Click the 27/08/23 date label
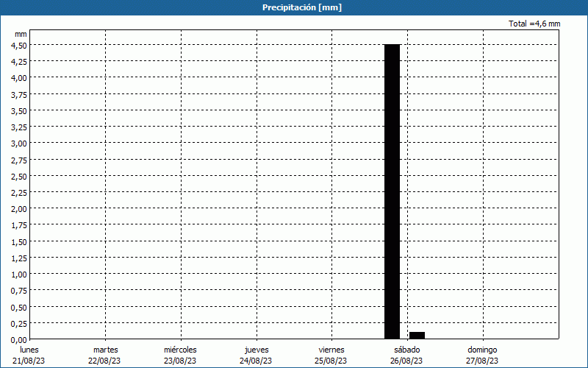Viewport: 588px width, 368px height. pyautogui.click(x=482, y=361)
